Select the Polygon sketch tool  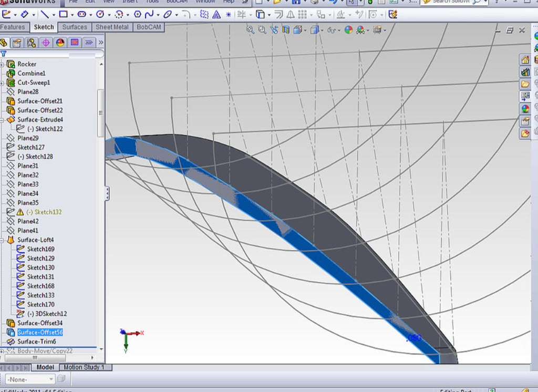[137, 15]
